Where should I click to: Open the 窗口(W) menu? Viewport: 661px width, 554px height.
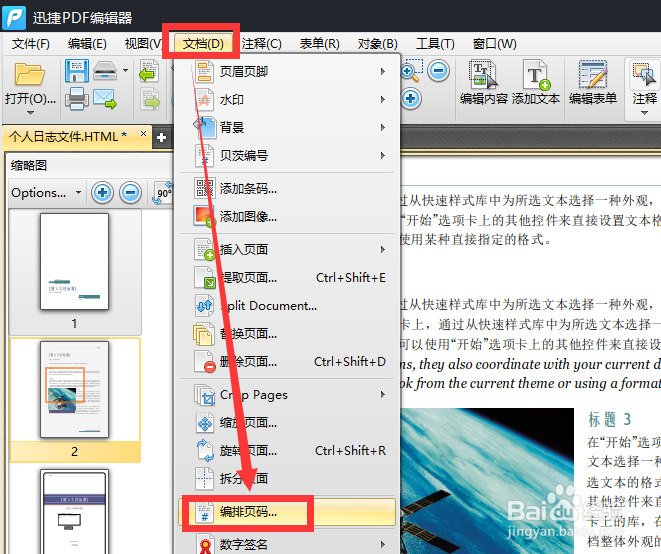tap(494, 44)
